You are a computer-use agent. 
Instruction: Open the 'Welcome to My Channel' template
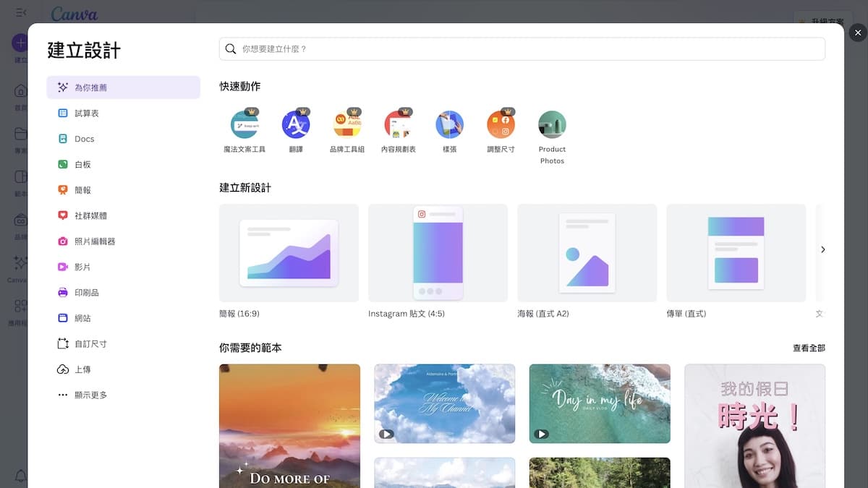[445, 403]
